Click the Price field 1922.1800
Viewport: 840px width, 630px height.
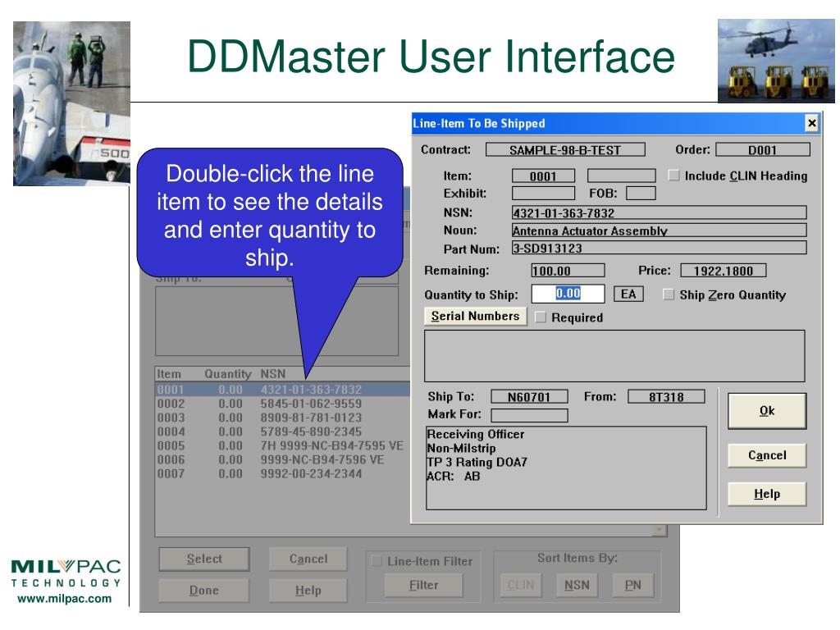pos(724,271)
